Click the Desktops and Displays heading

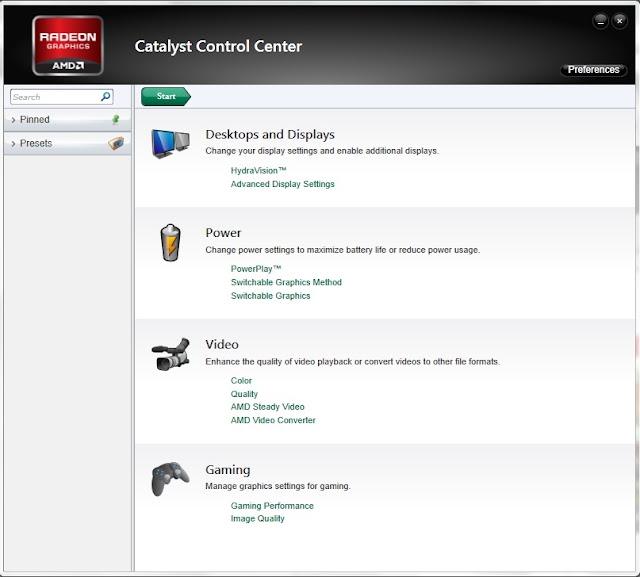click(x=270, y=135)
